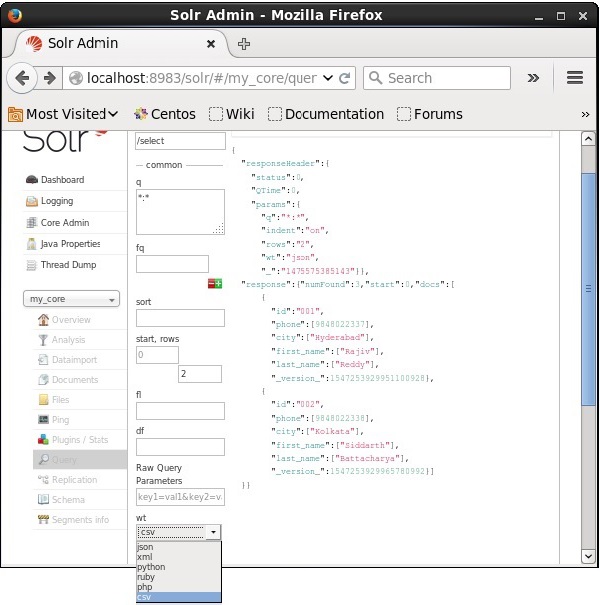Screen dimensions: 600x605
Task: Click the sort input field
Action: tap(180, 318)
